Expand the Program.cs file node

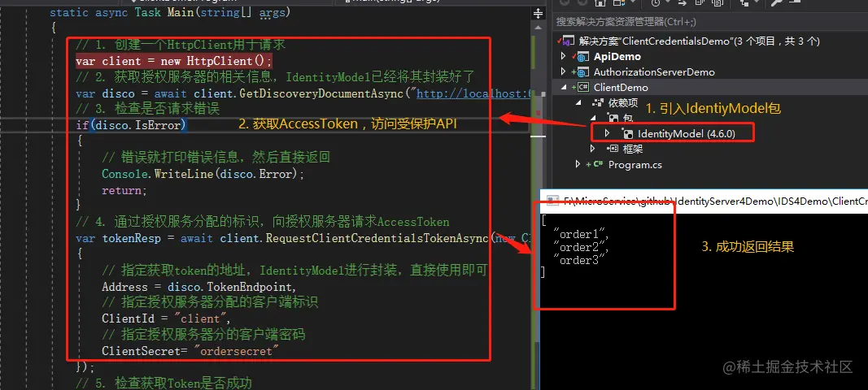click(578, 164)
